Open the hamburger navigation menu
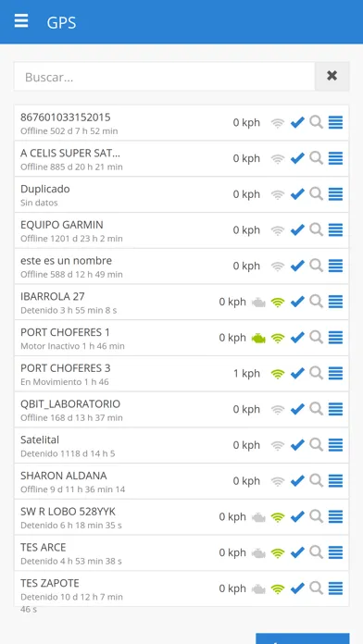The height and width of the screenshot is (644, 363). (21, 20)
